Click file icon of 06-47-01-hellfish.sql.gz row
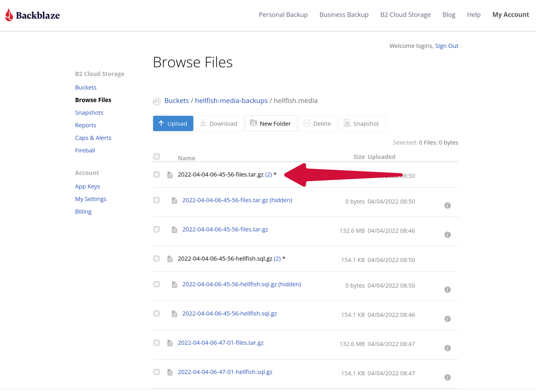536x392 pixels. tap(170, 372)
